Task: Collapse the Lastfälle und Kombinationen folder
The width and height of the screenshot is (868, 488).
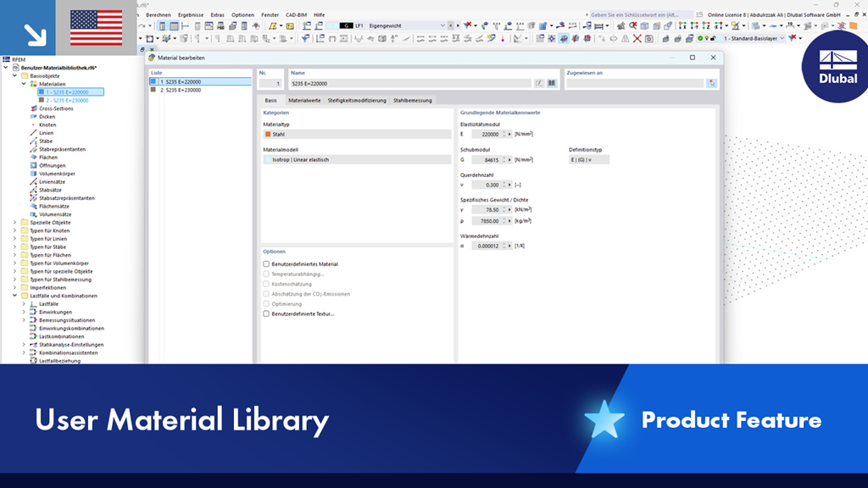Action: pyautogui.click(x=15, y=296)
